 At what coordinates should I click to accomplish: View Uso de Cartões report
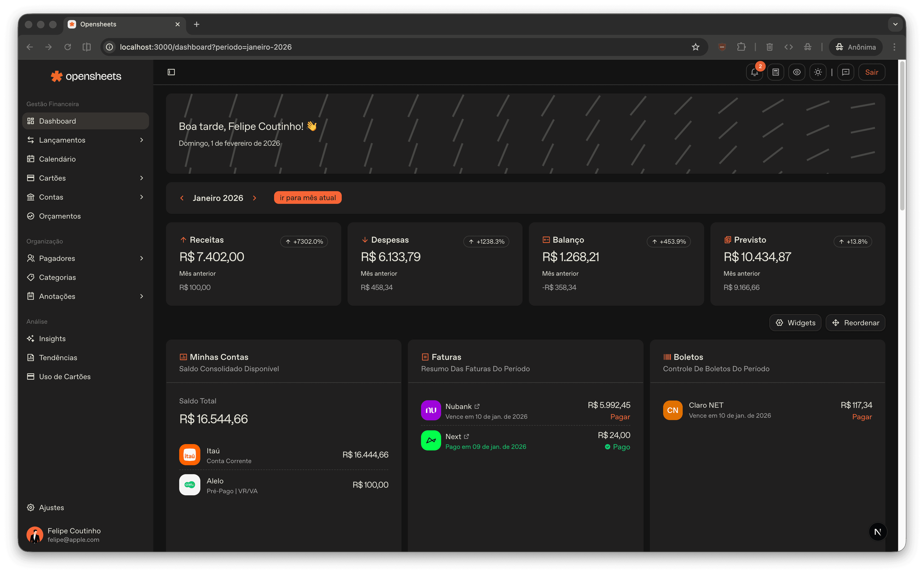(x=64, y=376)
